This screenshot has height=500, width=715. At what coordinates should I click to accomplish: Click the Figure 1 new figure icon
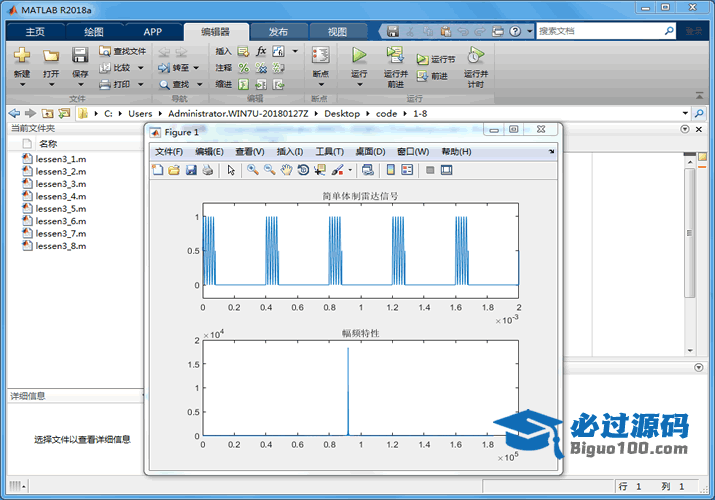(x=157, y=170)
